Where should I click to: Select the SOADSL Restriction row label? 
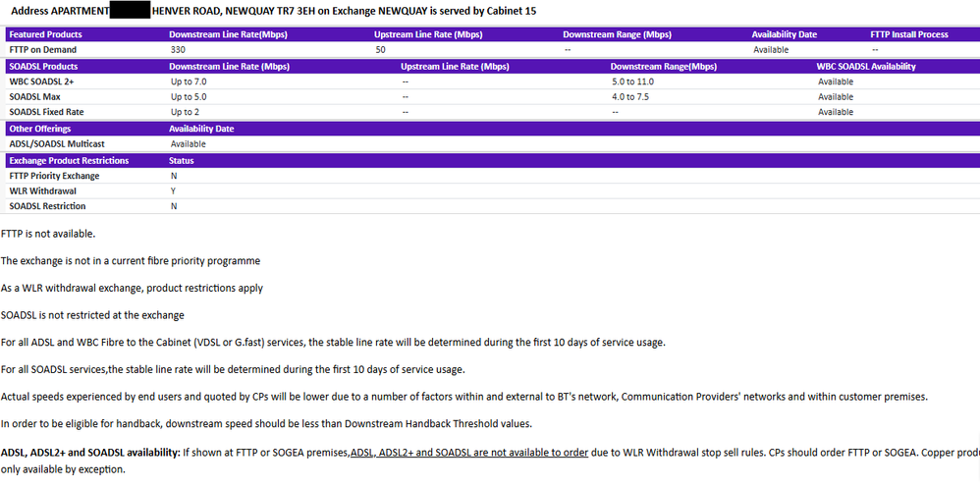[47, 206]
